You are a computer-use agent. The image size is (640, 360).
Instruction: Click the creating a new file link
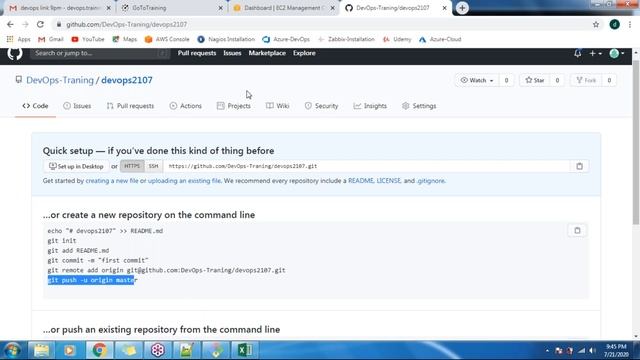(112, 181)
